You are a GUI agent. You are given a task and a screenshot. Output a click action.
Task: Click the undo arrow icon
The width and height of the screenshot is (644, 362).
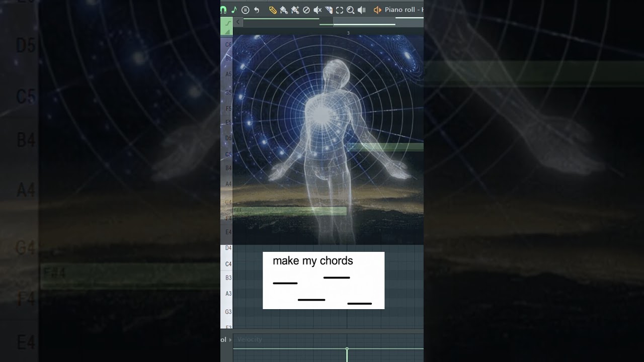coord(257,10)
